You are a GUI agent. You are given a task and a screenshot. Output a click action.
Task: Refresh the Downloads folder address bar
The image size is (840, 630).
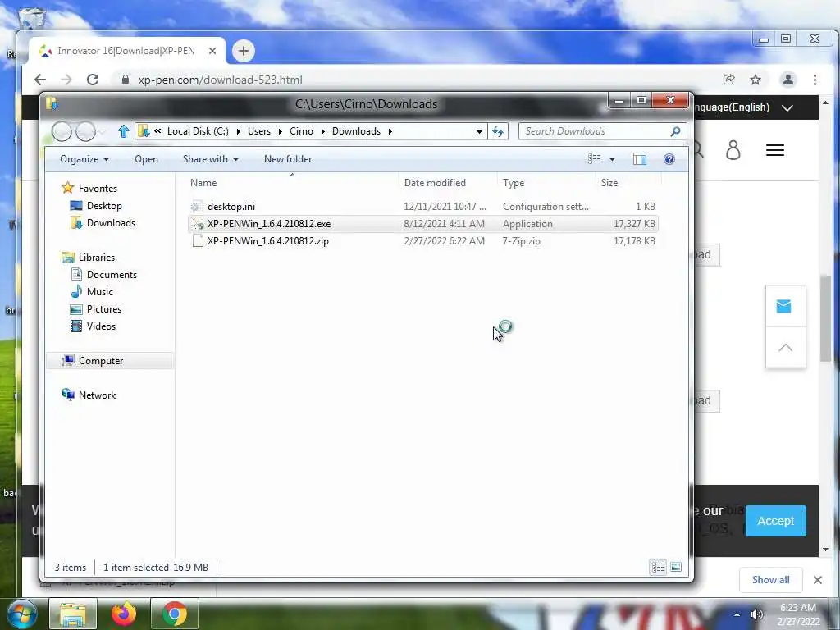pyautogui.click(x=498, y=131)
